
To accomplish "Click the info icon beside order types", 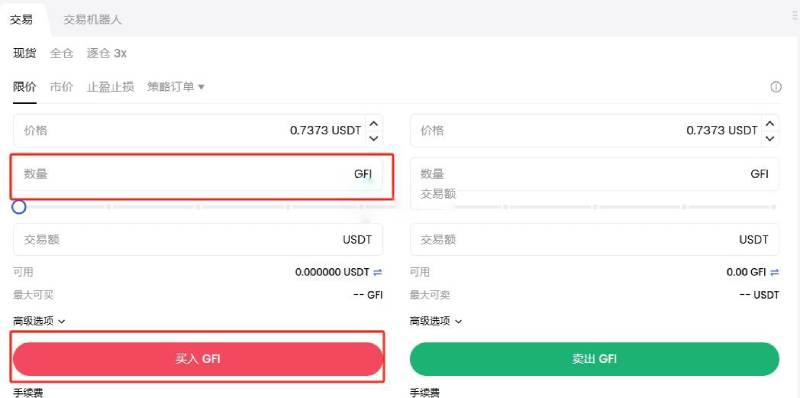I will [776, 87].
